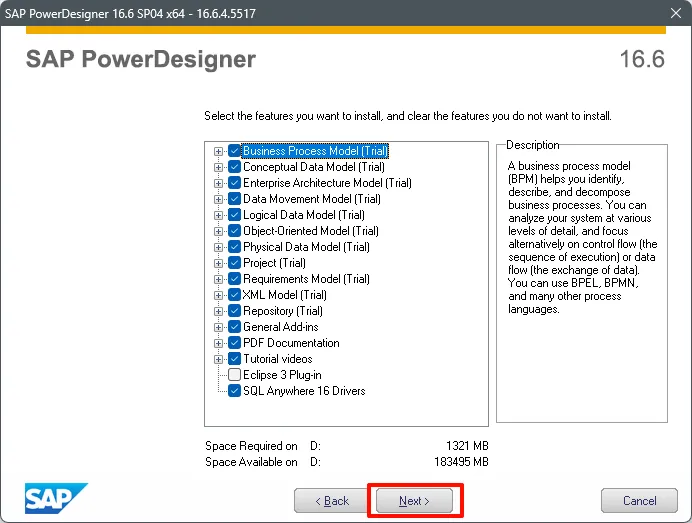Click the SAP PowerDesigner heading

(141, 60)
